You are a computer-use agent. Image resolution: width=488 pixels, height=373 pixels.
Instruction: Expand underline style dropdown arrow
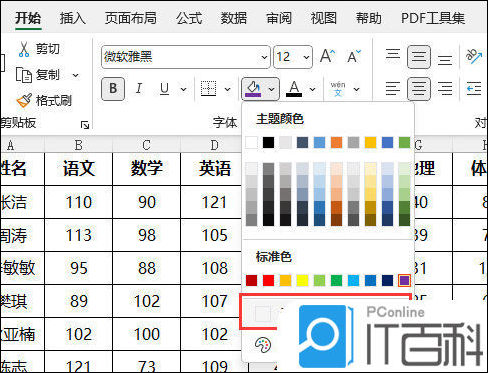[183, 89]
